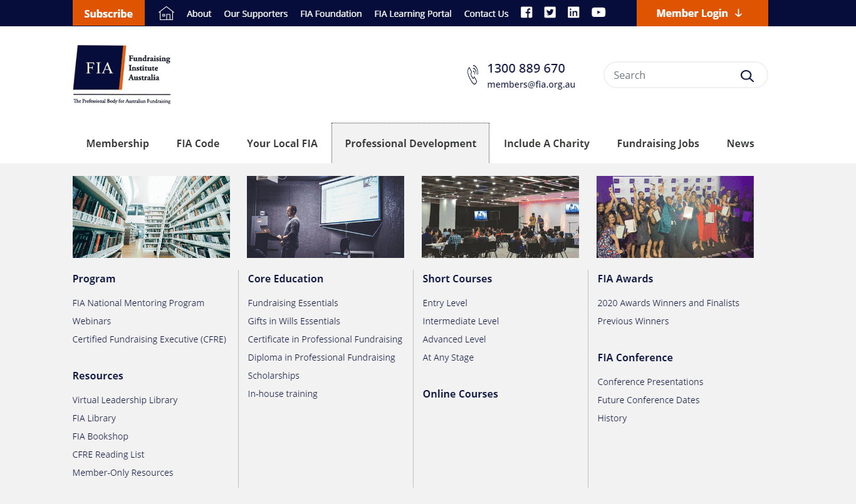Click the Resources heading

click(98, 376)
